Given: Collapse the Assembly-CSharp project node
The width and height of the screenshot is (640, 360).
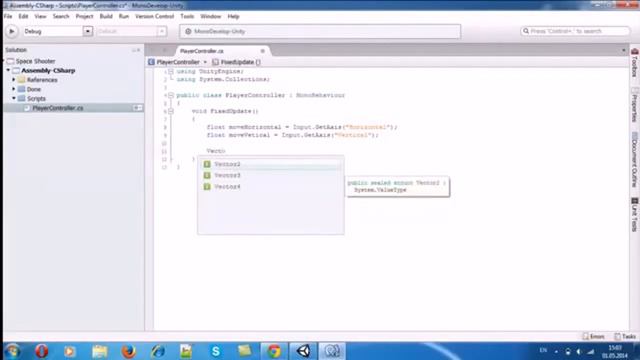Looking at the screenshot, I should [8, 70].
